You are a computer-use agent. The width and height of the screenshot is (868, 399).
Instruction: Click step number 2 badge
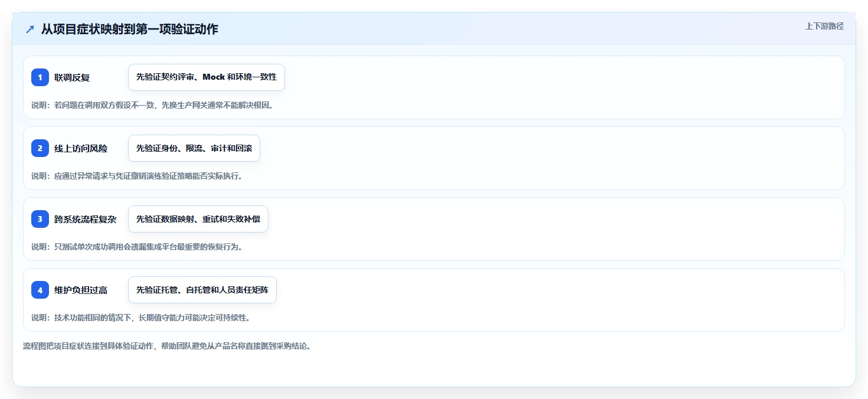click(40, 148)
